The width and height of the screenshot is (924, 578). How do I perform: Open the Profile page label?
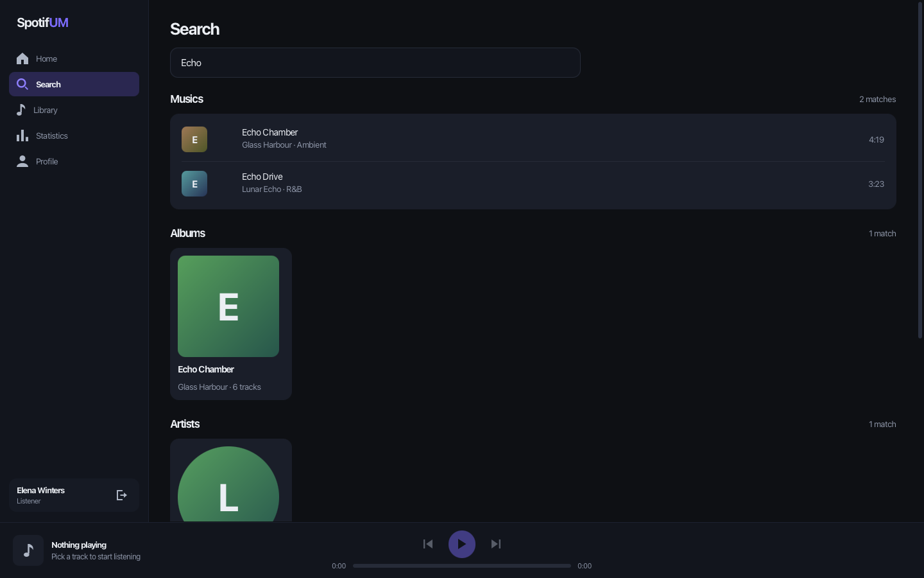point(47,161)
